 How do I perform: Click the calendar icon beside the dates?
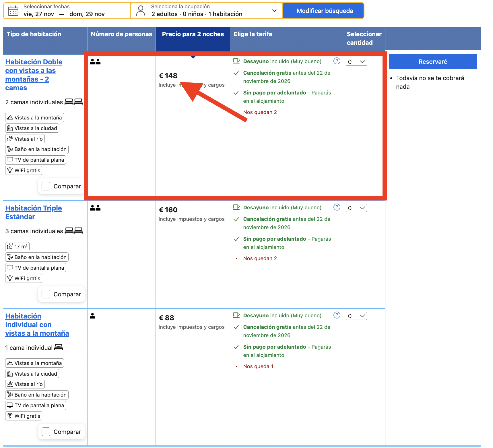(13, 11)
